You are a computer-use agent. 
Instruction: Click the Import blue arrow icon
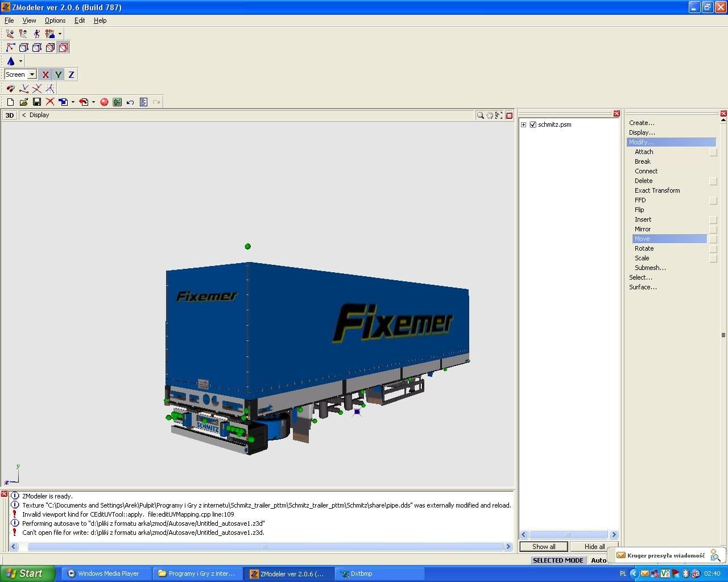coord(63,102)
